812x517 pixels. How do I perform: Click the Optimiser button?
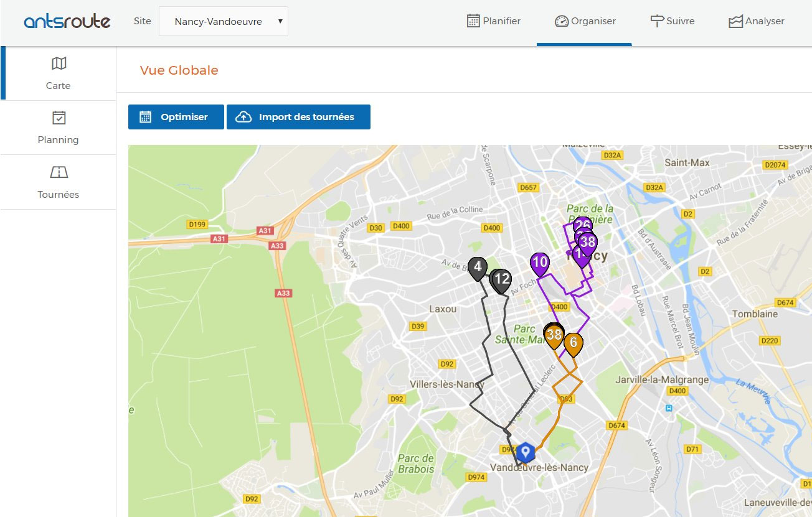click(x=176, y=117)
